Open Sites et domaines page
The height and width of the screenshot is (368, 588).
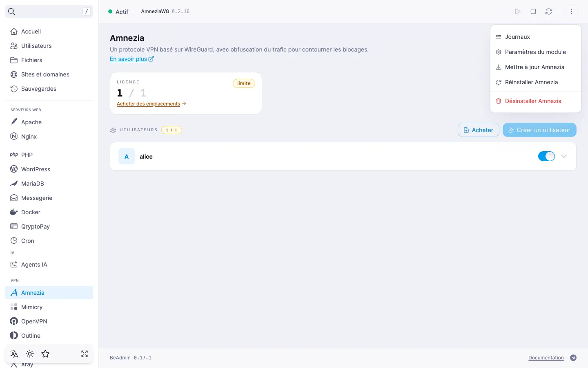click(49, 74)
